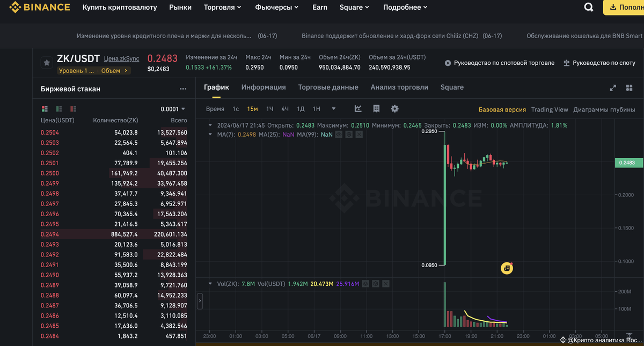The height and width of the screenshot is (346, 644).
Task: Select 1Д time interval
Action: (301, 109)
